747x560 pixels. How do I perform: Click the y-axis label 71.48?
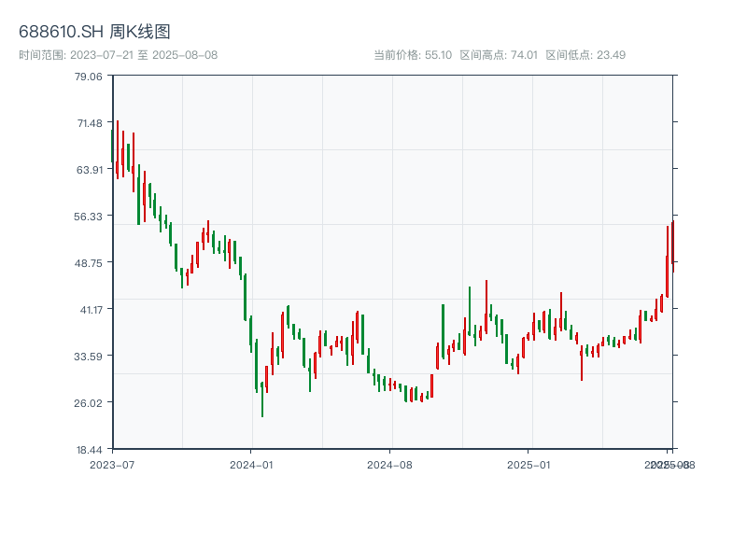click(x=90, y=123)
